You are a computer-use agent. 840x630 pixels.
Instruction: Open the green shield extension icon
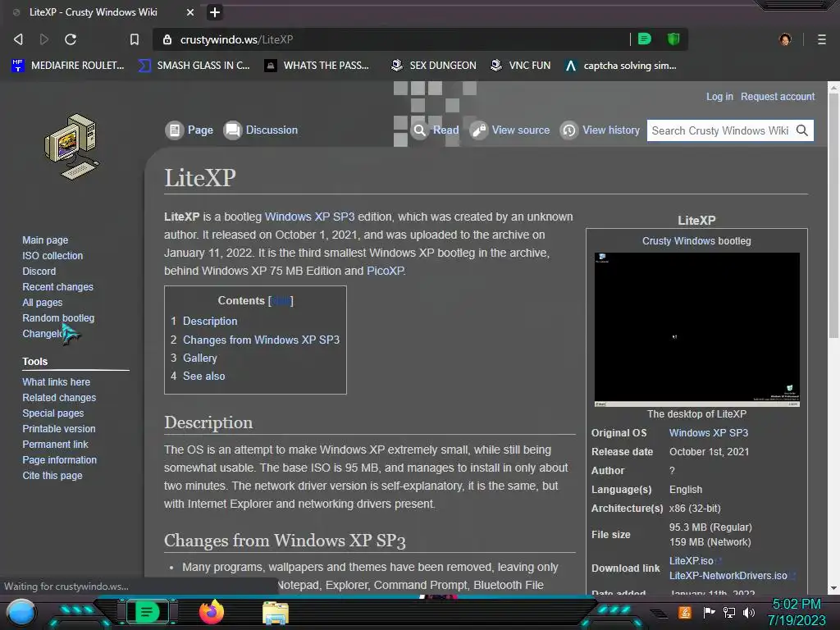[673, 39]
